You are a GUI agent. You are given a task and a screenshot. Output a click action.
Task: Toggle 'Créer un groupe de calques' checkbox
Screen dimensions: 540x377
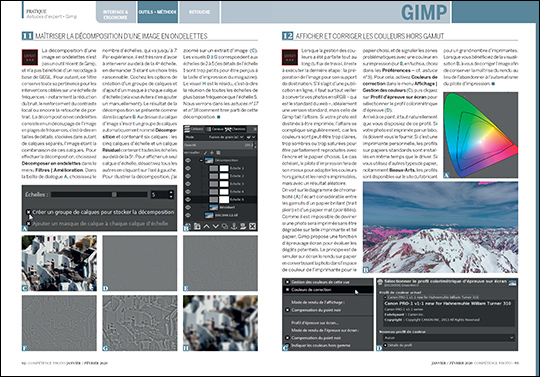click(29, 212)
